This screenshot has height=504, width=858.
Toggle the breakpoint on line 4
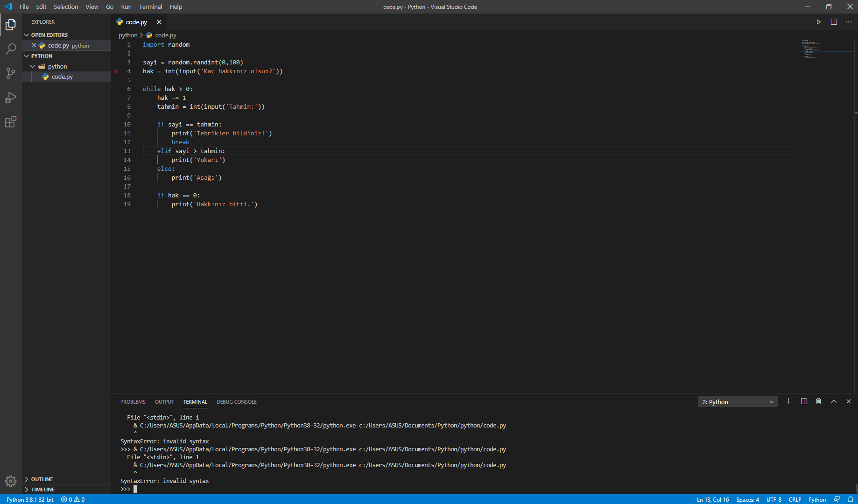(116, 71)
